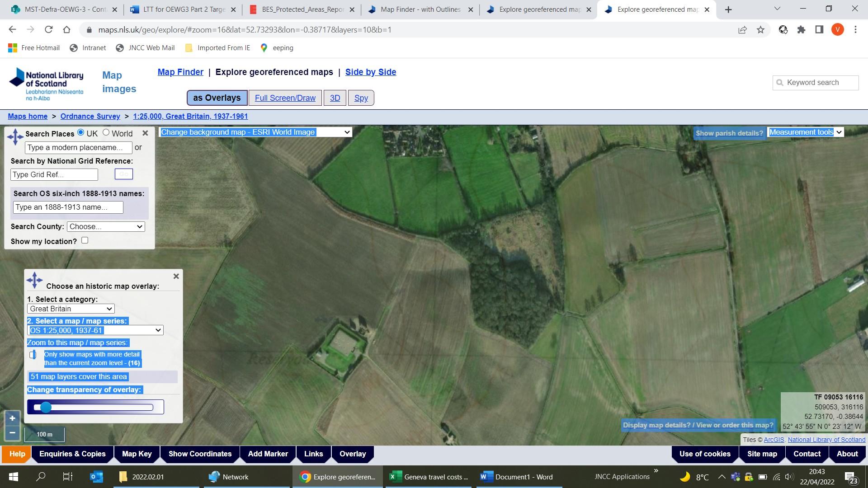This screenshot has height=488, width=868.
Task: Bookmark this page with the star icon
Action: click(760, 29)
